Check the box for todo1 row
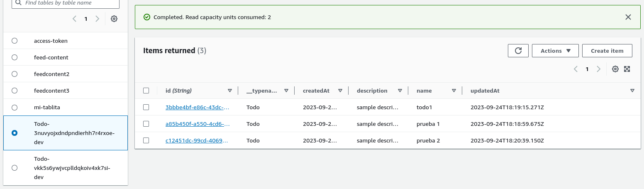644x189 pixels. point(146,107)
